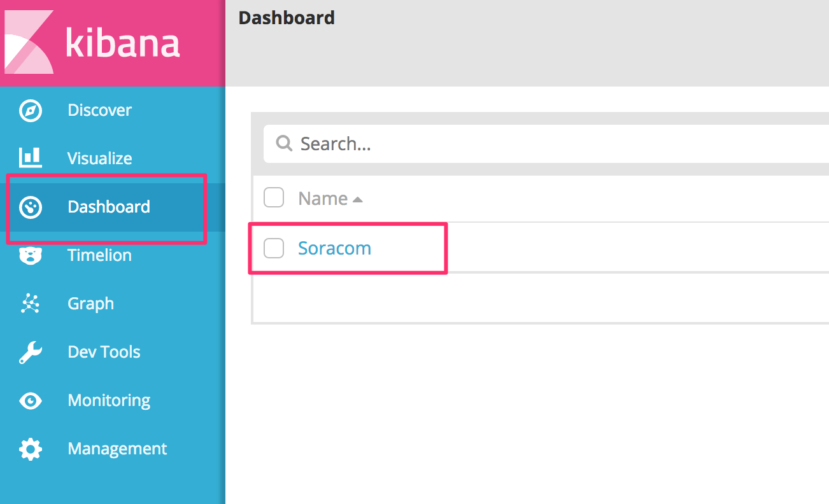This screenshot has height=504, width=829.
Task: Select the Timelion icon in the sidebar
Action: point(31,255)
